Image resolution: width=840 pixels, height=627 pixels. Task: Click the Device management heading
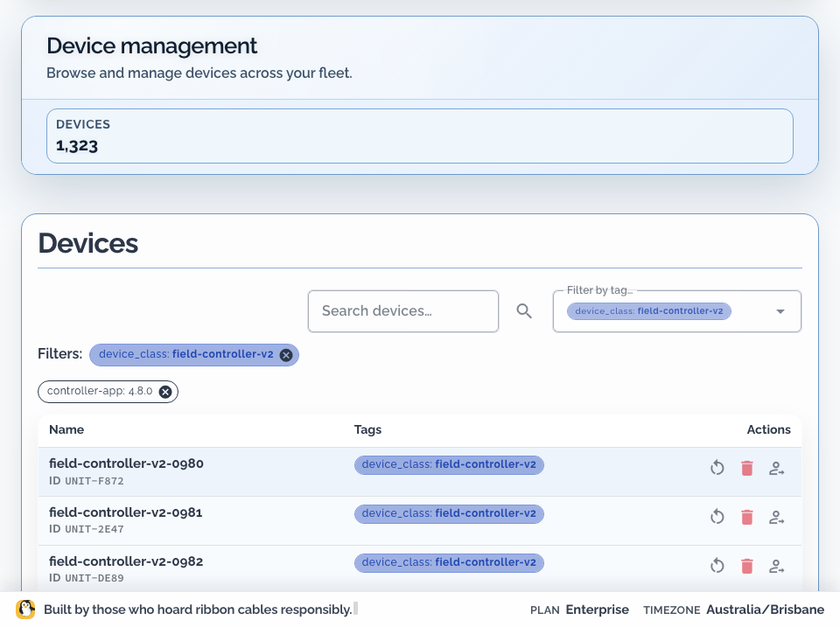152,46
